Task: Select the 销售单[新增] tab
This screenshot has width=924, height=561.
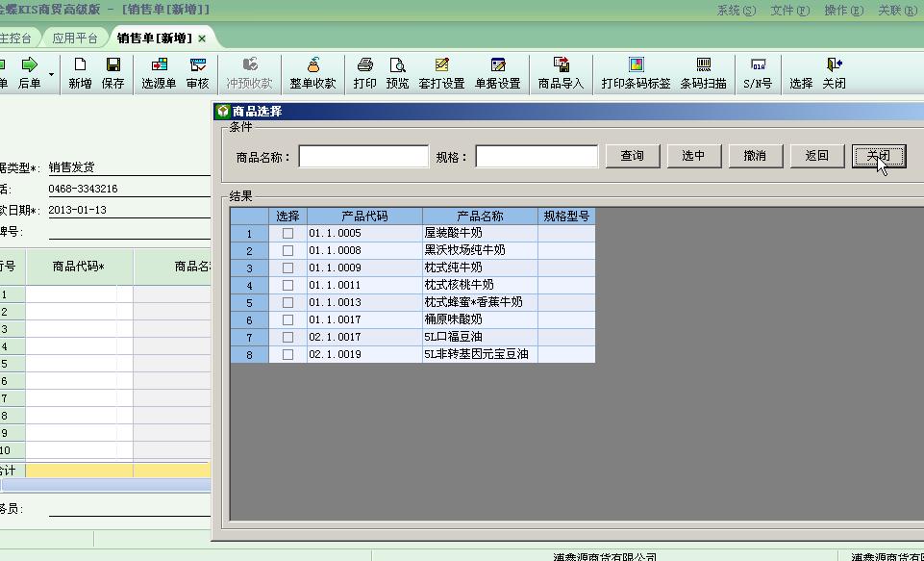Action: (x=155, y=38)
